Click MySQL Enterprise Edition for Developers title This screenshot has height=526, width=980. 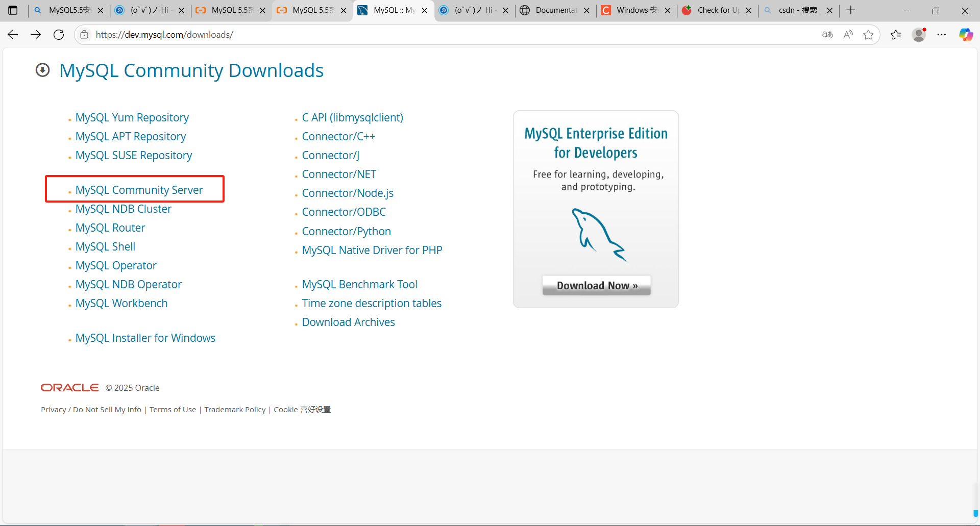[x=596, y=143]
